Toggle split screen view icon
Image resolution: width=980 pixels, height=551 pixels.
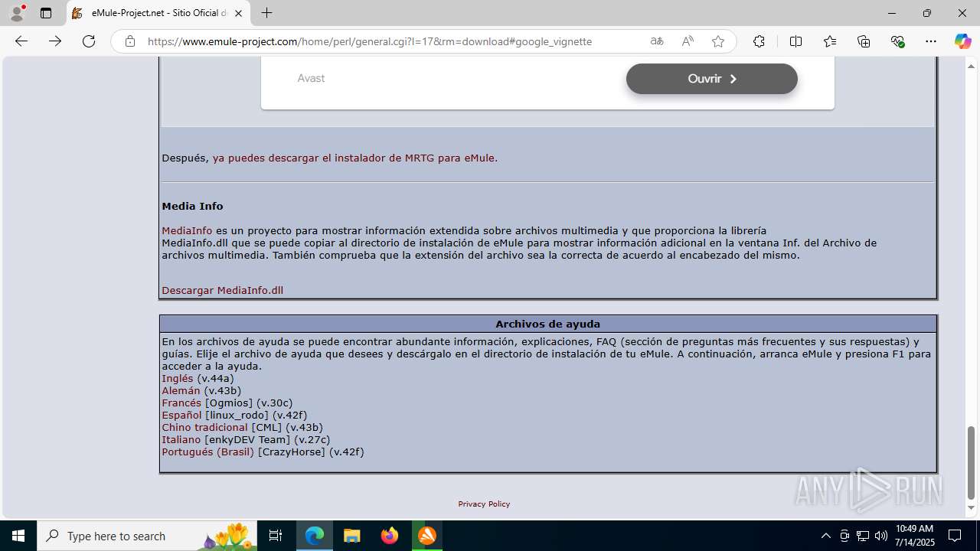pos(795,41)
